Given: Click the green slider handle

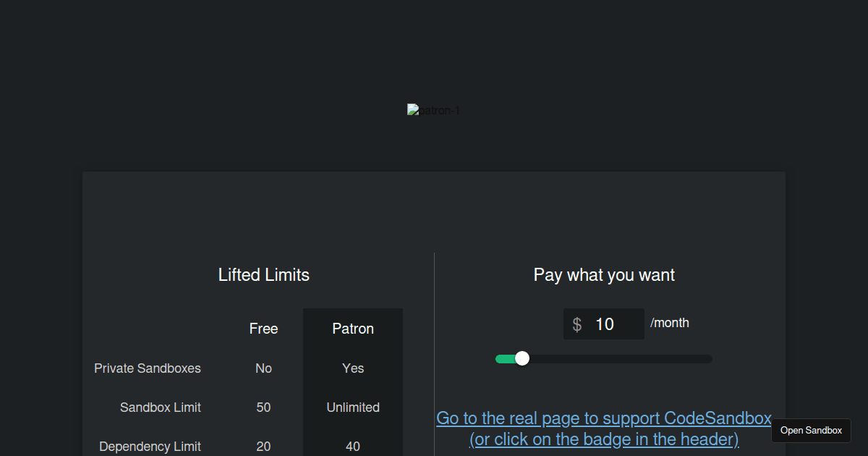Looking at the screenshot, I should coord(522,358).
